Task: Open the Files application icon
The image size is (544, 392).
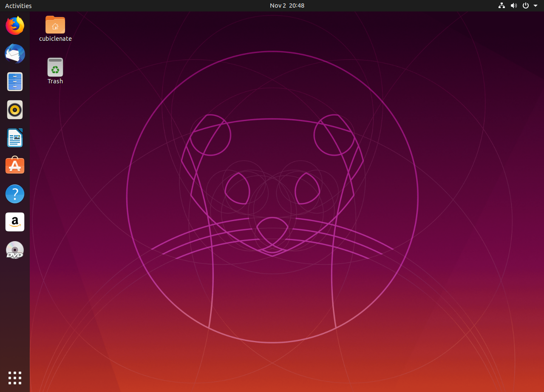Action: pos(15,82)
